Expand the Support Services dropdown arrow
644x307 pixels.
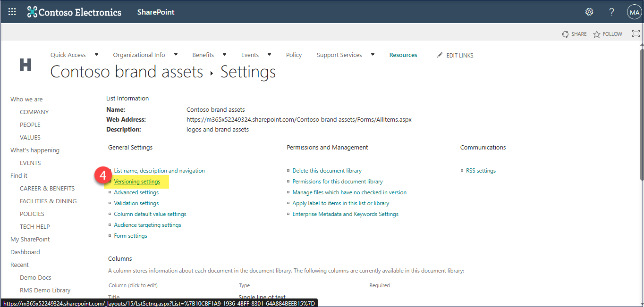point(373,55)
